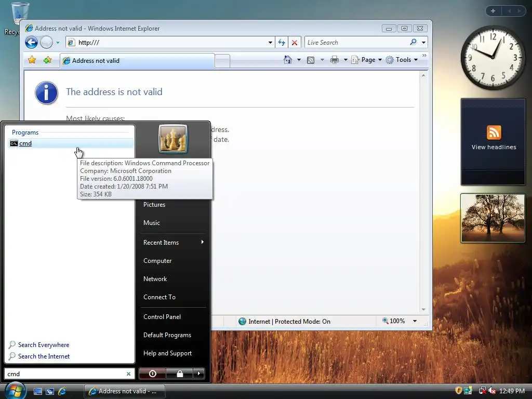Click the 12:49 PM taskbar clock
This screenshot has width=532, height=399.
[512, 391]
